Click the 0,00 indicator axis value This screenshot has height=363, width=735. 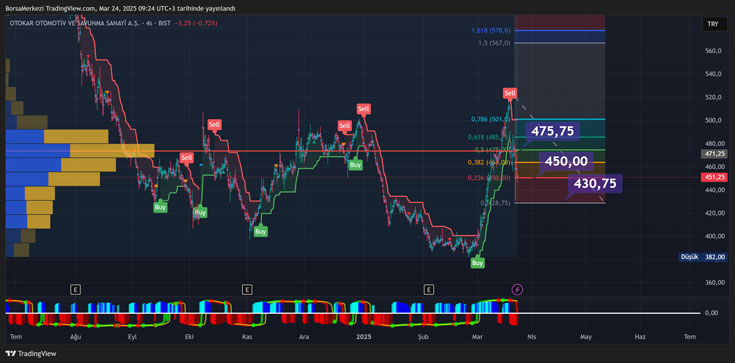tap(712, 313)
